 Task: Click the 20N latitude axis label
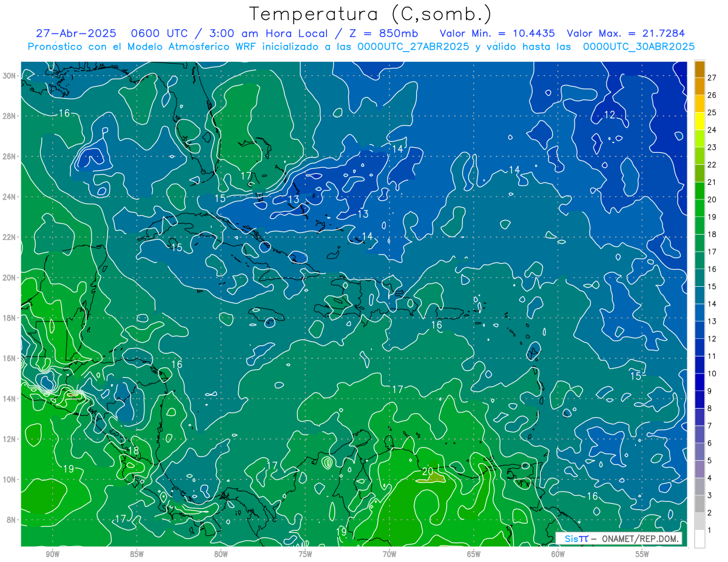(9, 278)
